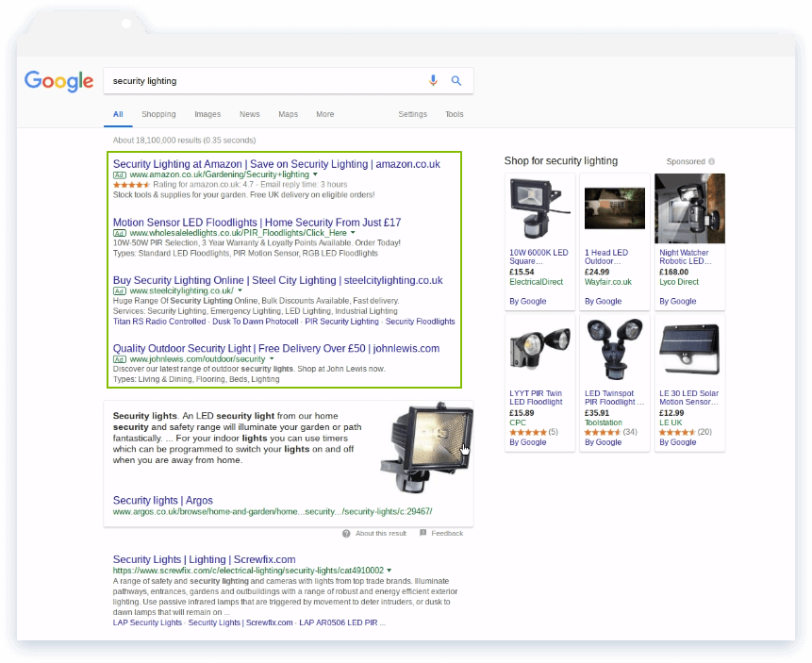Click the Ad badge on johnlewis result
812x663 pixels.
click(120, 359)
